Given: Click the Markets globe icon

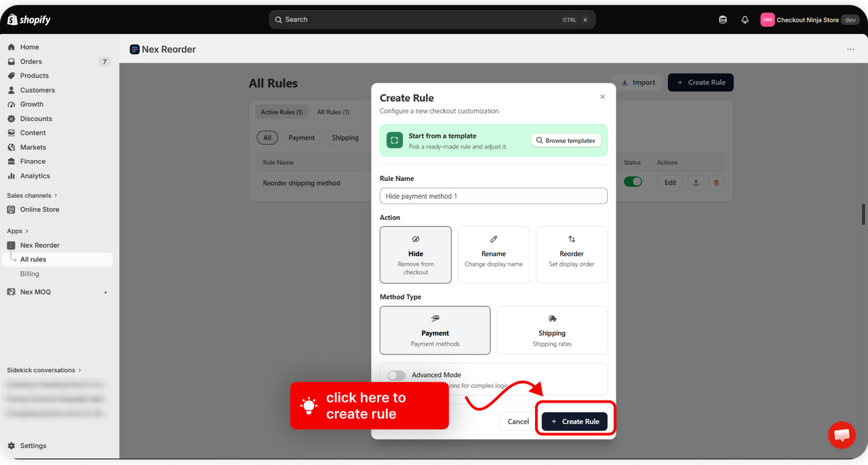Looking at the screenshot, I should 12,147.
